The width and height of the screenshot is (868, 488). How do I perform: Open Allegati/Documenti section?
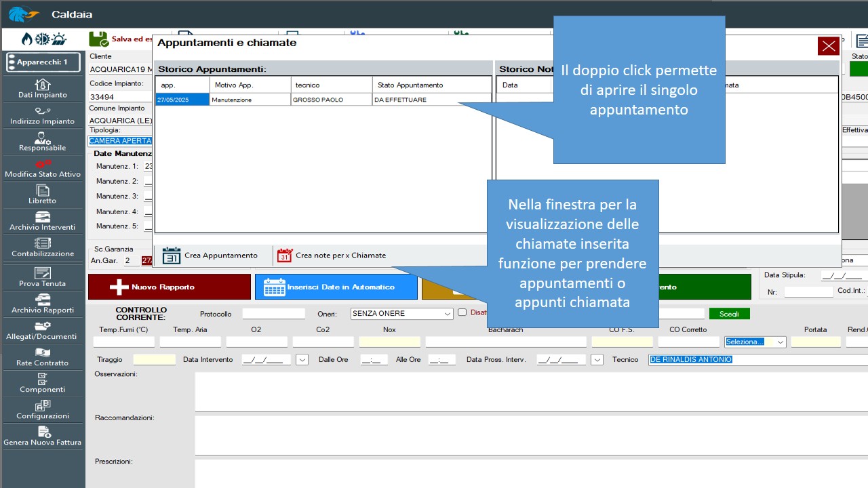pos(43,330)
